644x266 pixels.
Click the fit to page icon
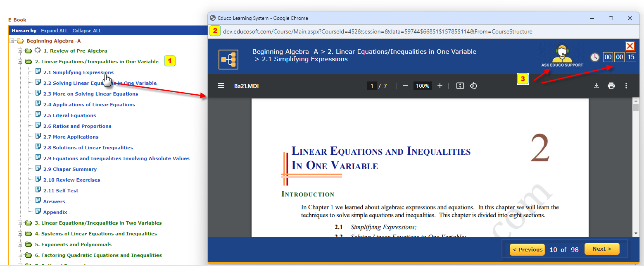(x=460, y=86)
